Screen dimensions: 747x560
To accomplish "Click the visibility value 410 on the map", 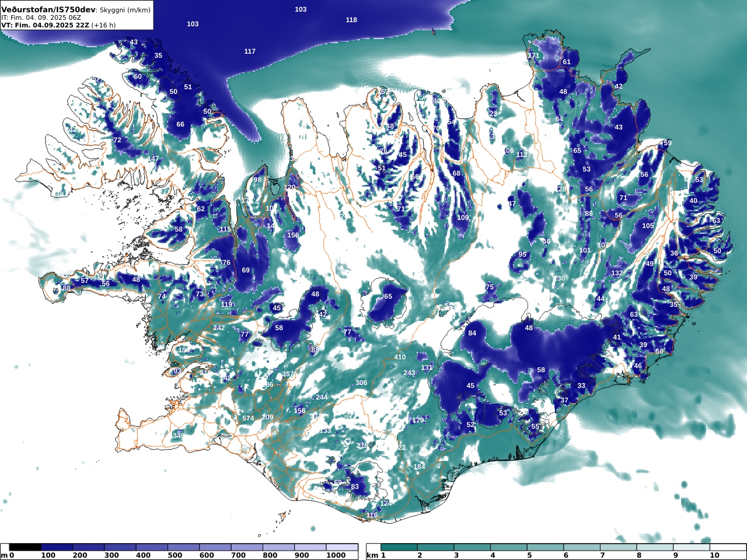I will coord(400,357).
